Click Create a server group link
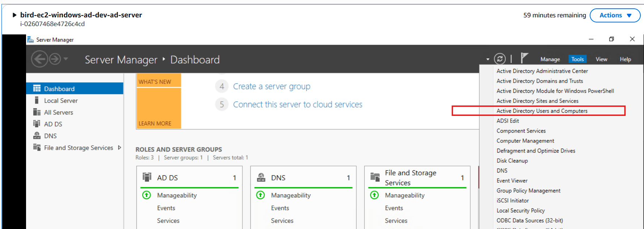Image resolution: width=644 pixels, height=229 pixels. click(272, 86)
